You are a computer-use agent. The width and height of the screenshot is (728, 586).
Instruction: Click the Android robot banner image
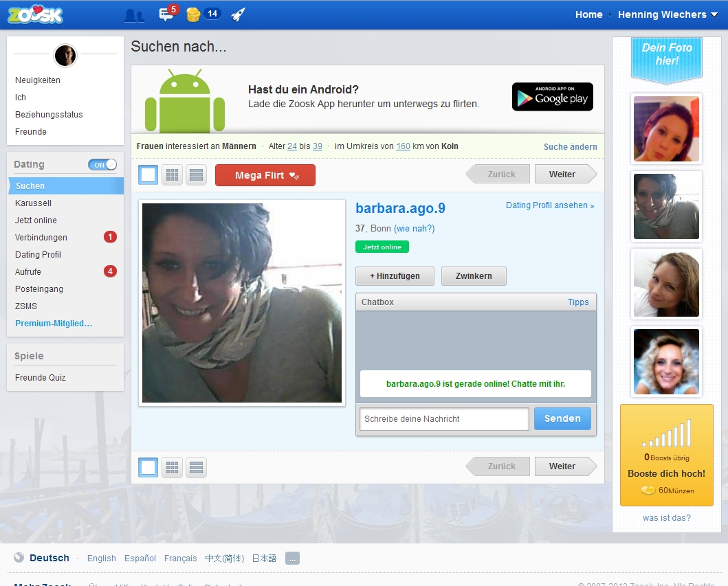point(185,101)
